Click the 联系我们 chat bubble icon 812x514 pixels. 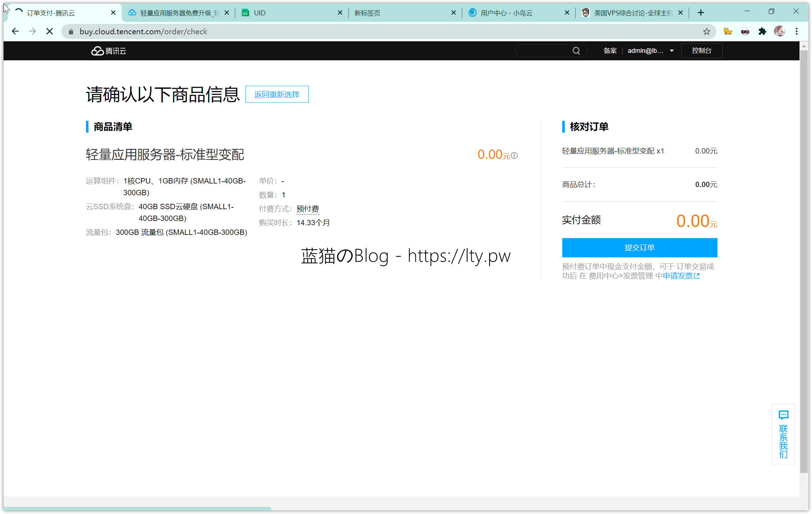coord(783,415)
